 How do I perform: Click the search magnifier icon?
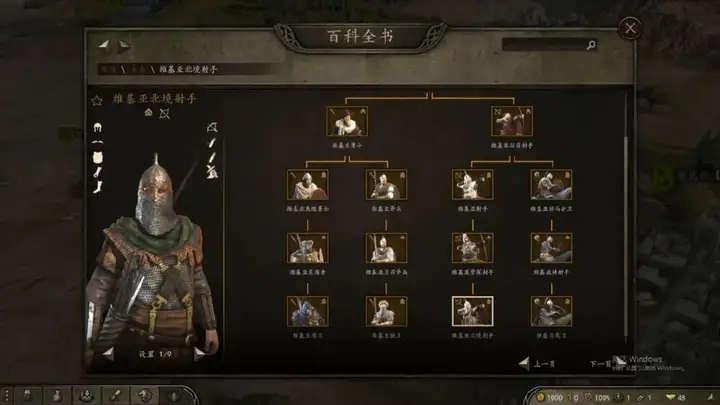(591, 45)
